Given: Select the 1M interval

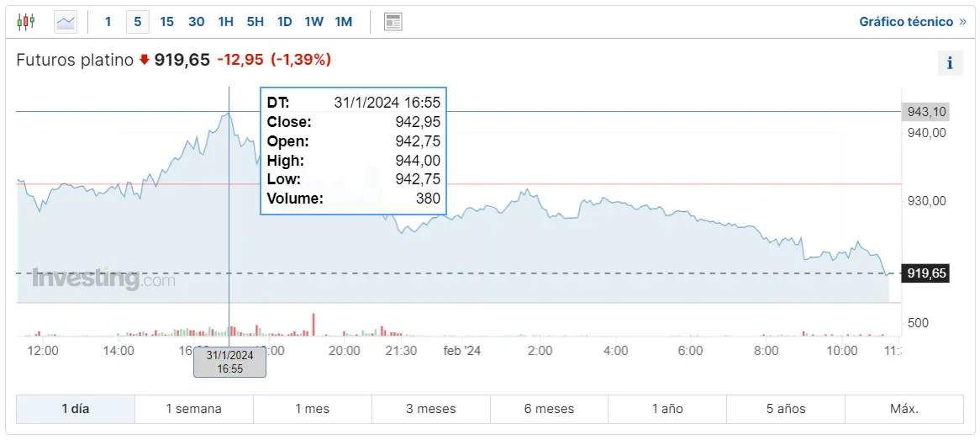Looking at the screenshot, I should point(343,22).
